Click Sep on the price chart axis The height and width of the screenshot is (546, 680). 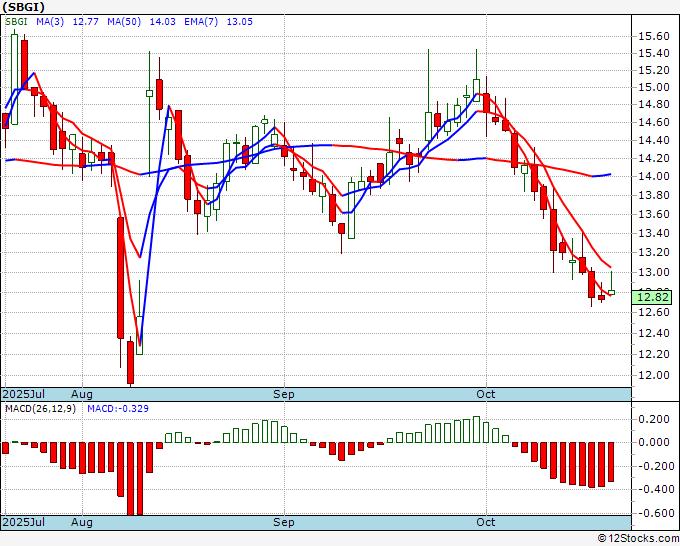tap(284, 394)
